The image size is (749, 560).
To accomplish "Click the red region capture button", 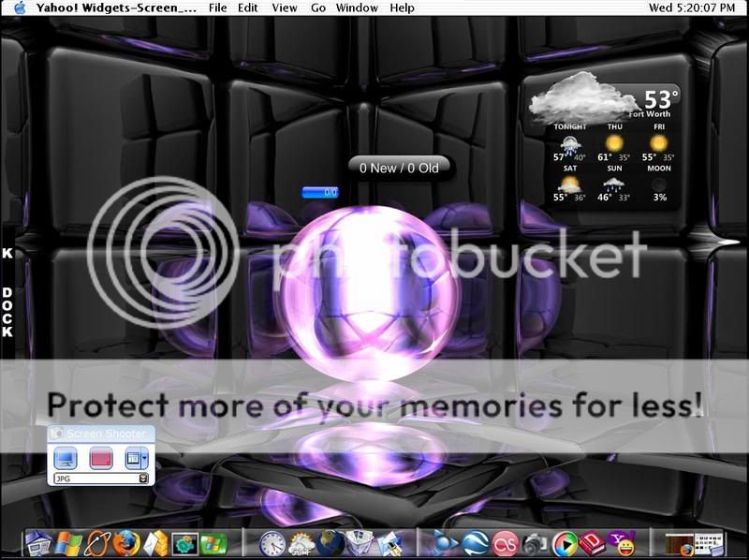I will [100, 458].
